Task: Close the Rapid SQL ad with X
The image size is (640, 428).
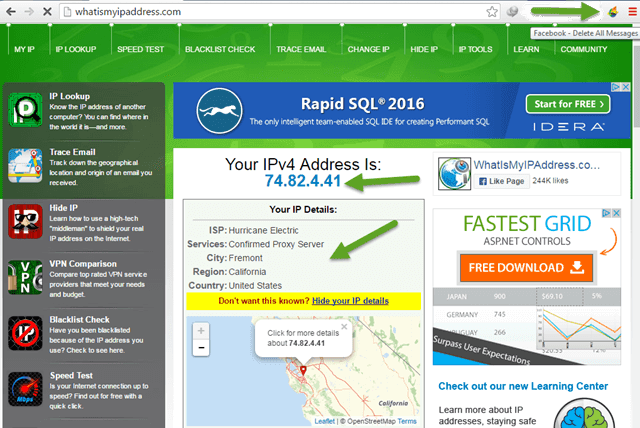Action: tap(626, 87)
